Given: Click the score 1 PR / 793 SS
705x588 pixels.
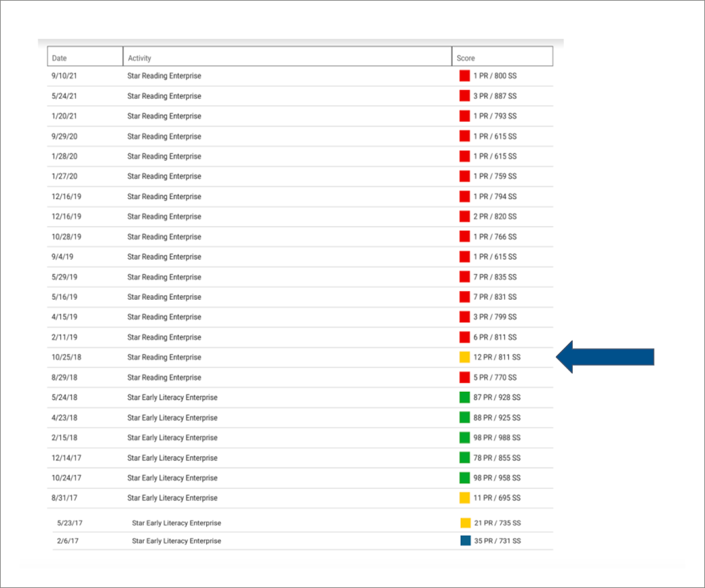Looking at the screenshot, I should click(495, 116).
